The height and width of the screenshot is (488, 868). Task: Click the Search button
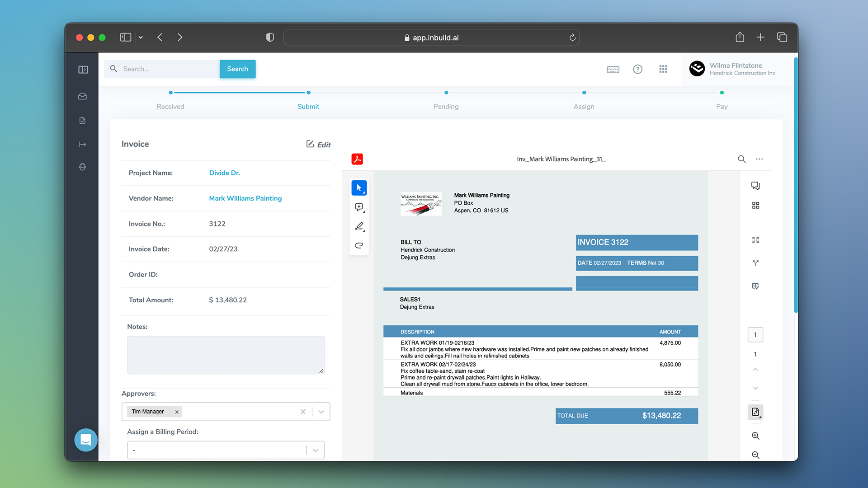[x=237, y=69]
